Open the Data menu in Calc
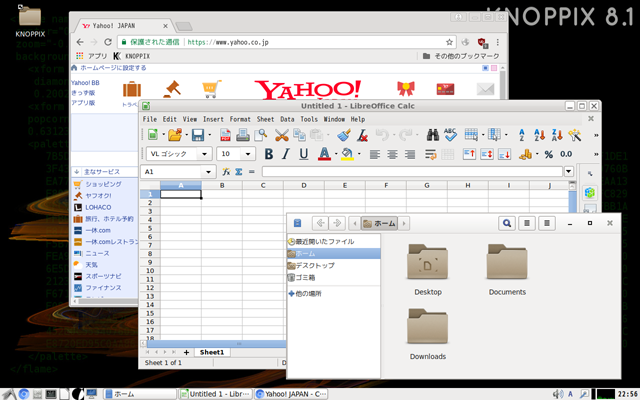The image size is (640, 400). click(x=287, y=119)
